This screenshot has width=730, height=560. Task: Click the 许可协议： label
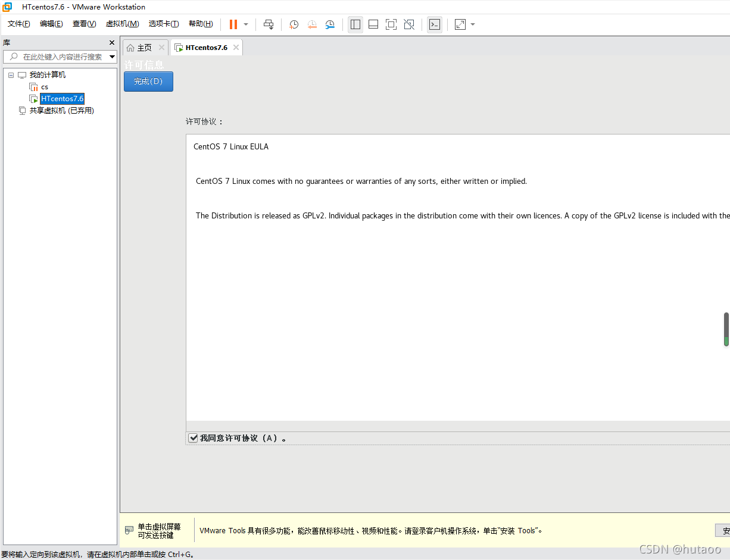click(204, 121)
